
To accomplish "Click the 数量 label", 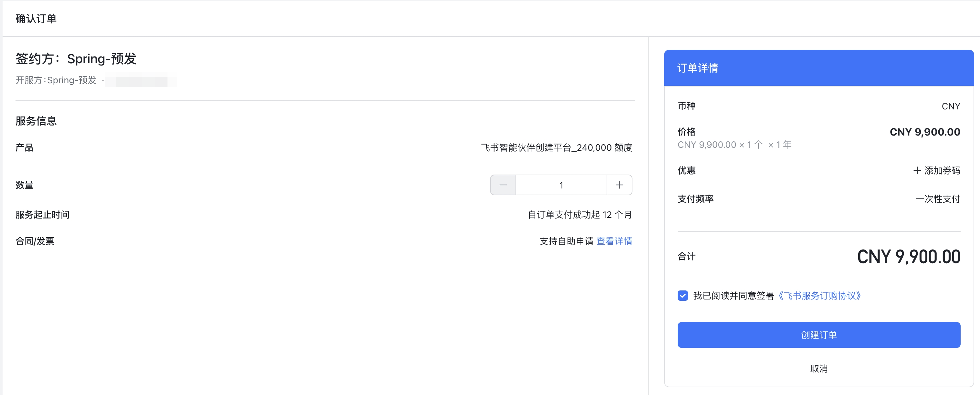I will pos(24,185).
